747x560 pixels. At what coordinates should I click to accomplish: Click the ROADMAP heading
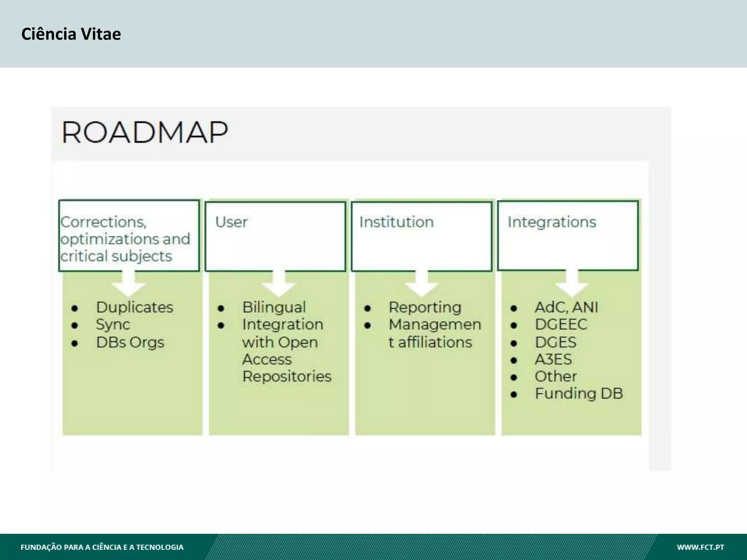pyautogui.click(x=145, y=132)
